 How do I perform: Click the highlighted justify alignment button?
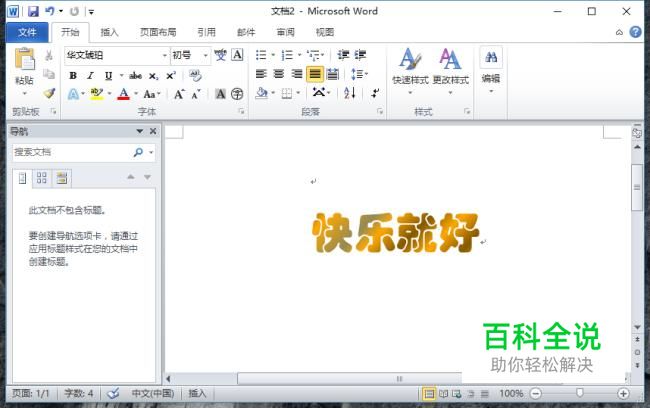pos(315,74)
